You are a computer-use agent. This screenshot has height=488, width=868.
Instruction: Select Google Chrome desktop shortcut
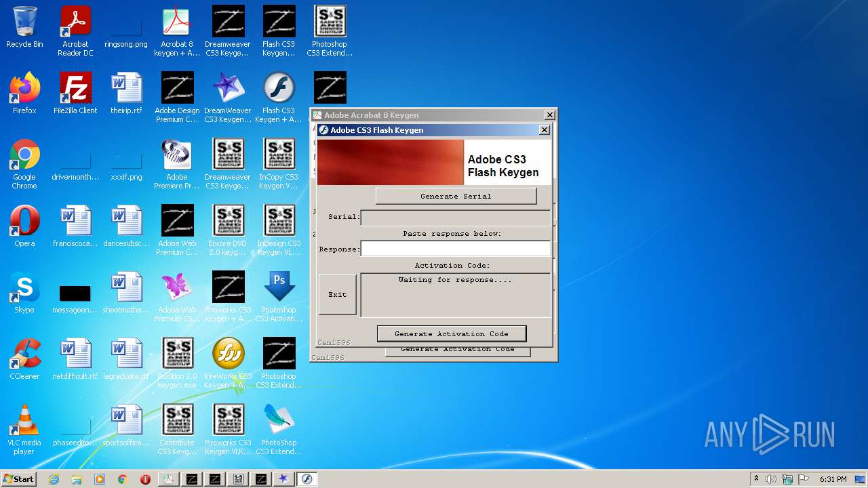pyautogui.click(x=24, y=164)
